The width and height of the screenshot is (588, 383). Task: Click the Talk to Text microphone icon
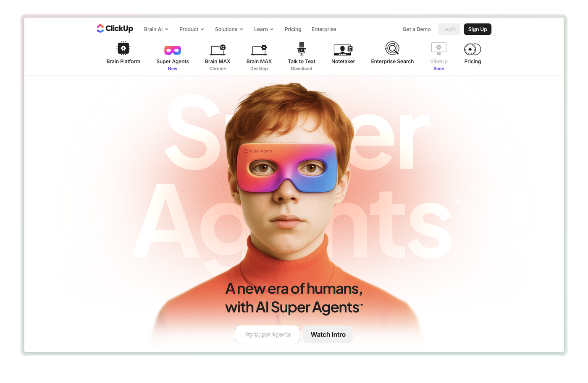tap(302, 49)
